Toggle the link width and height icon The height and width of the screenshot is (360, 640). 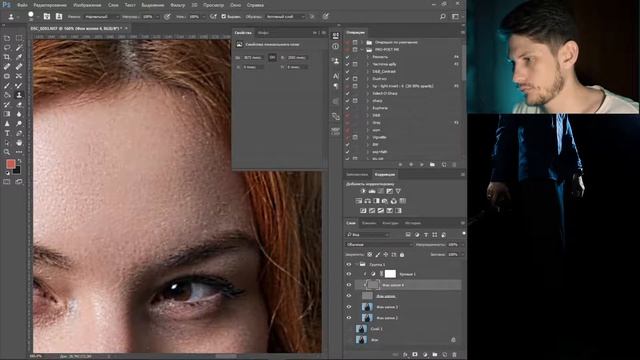(272, 58)
